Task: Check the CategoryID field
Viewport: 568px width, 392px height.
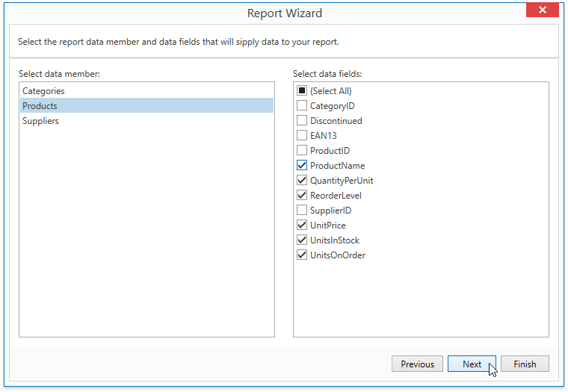Action: click(x=302, y=105)
